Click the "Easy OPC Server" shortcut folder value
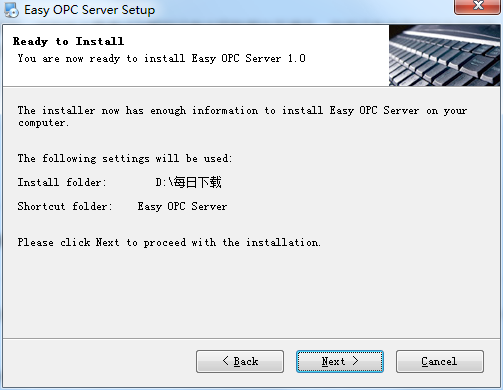503x390 pixels. click(x=182, y=206)
